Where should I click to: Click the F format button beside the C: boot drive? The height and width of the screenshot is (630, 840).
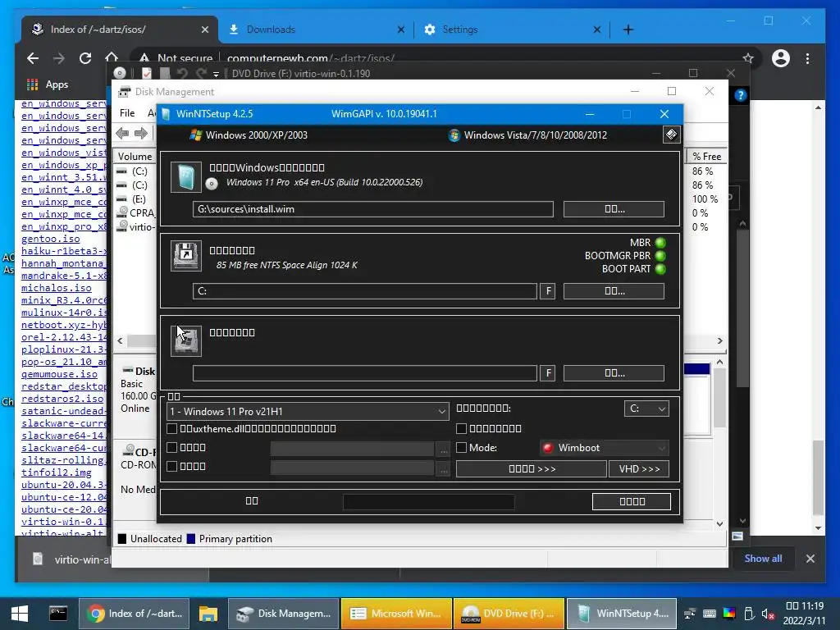pyautogui.click(x=547, y=291)
